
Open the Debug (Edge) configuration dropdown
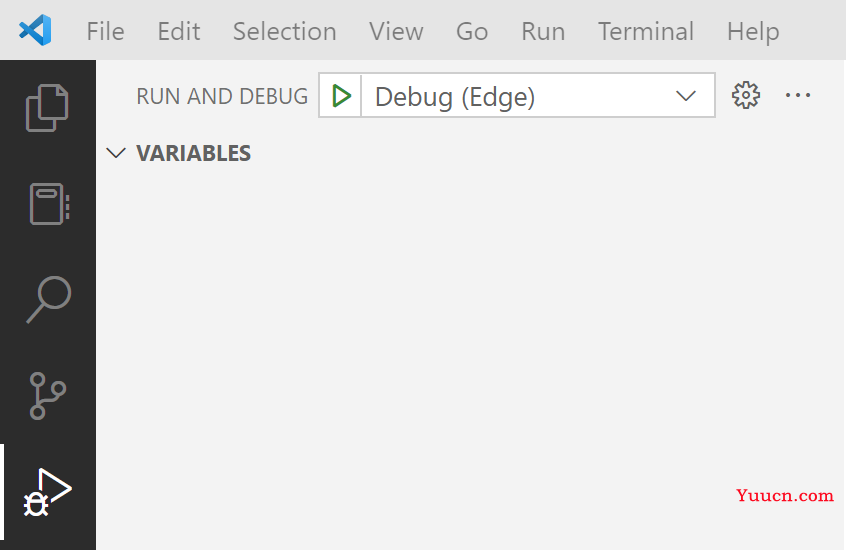[537, 96]
